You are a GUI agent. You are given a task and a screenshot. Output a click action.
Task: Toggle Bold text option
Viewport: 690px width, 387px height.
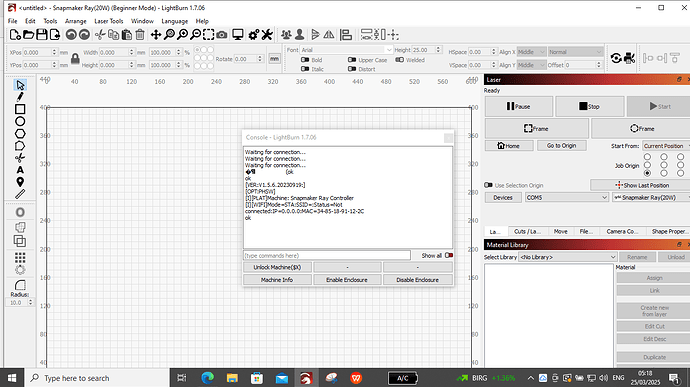click(x=305, y=60)
